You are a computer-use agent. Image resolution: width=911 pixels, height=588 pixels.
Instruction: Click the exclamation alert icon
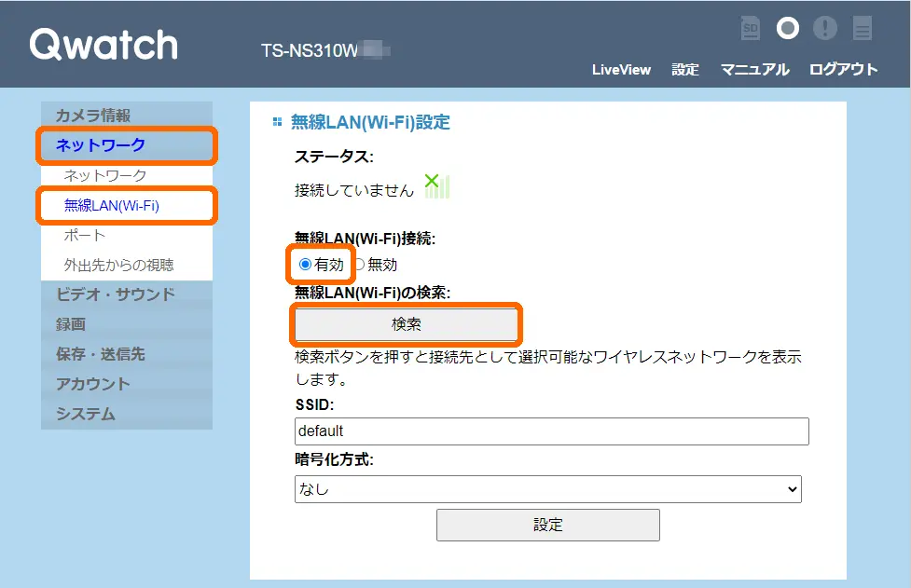824,29
